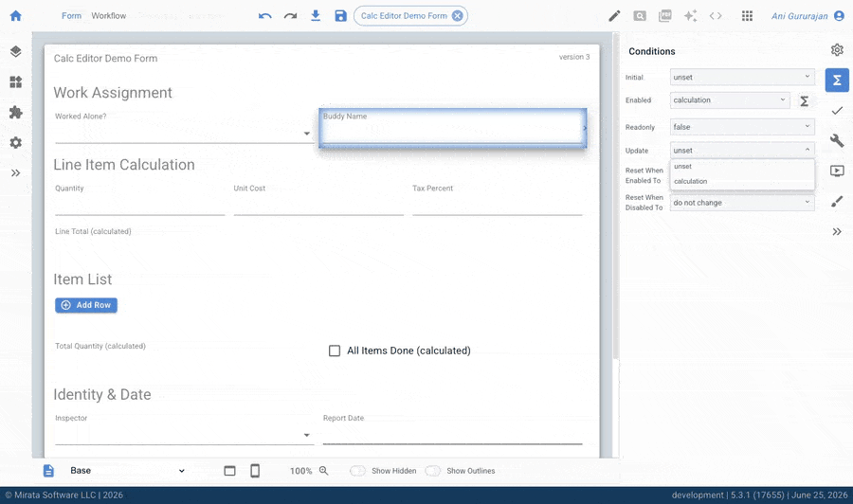Screen dimensions: 853x504
Task: Click the 100% zoom value
Action: 300,471
